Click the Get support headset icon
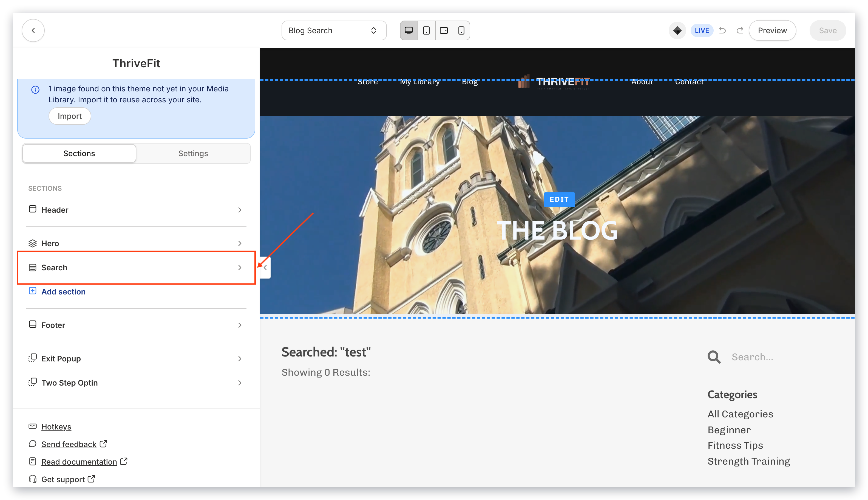 tap(33, 479)
